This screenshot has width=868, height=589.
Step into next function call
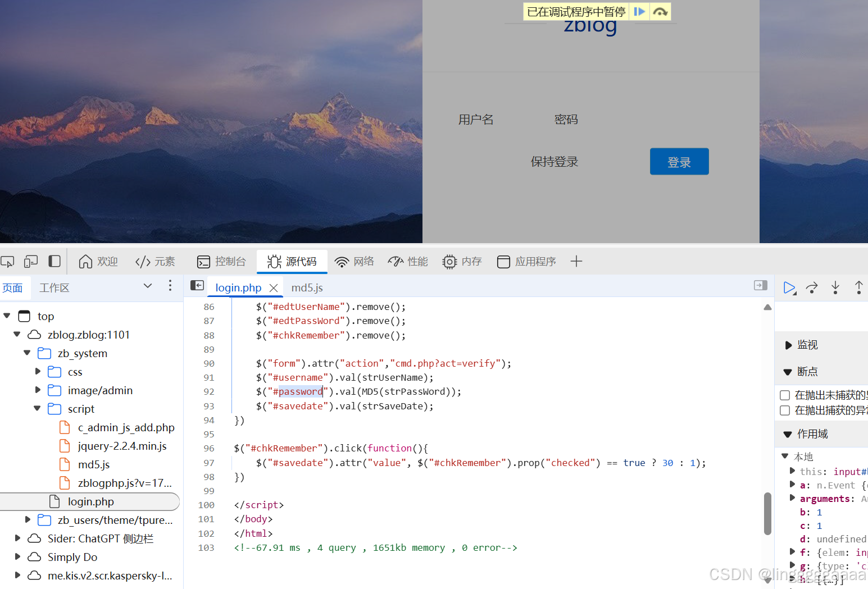835,287
